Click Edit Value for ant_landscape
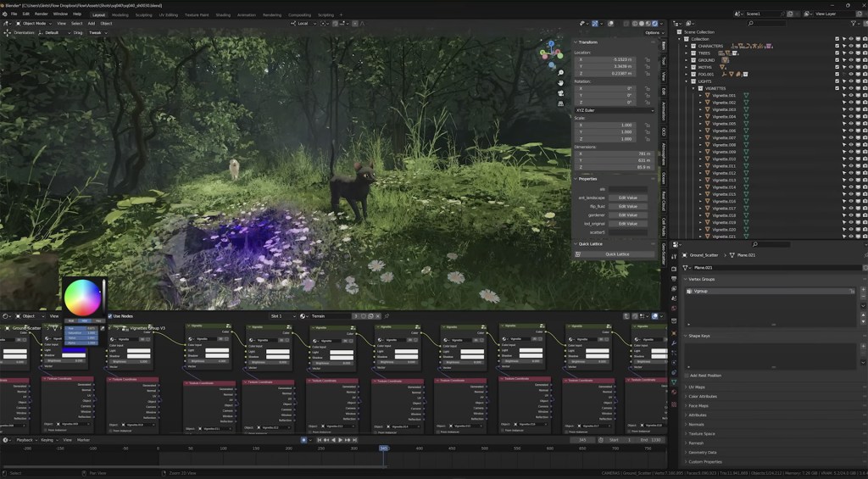This screenshot has width=868, height=479. click(628, 198)
